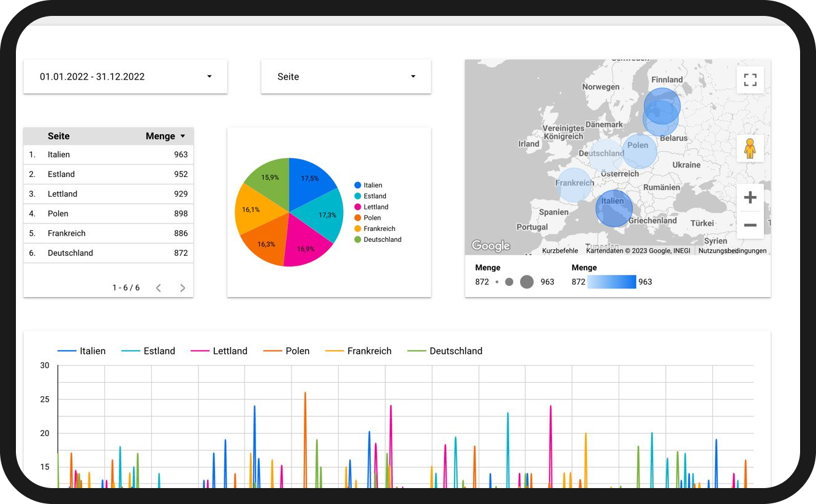
Task: Expand the Seite filter dropdown
Action: (346, 77)
